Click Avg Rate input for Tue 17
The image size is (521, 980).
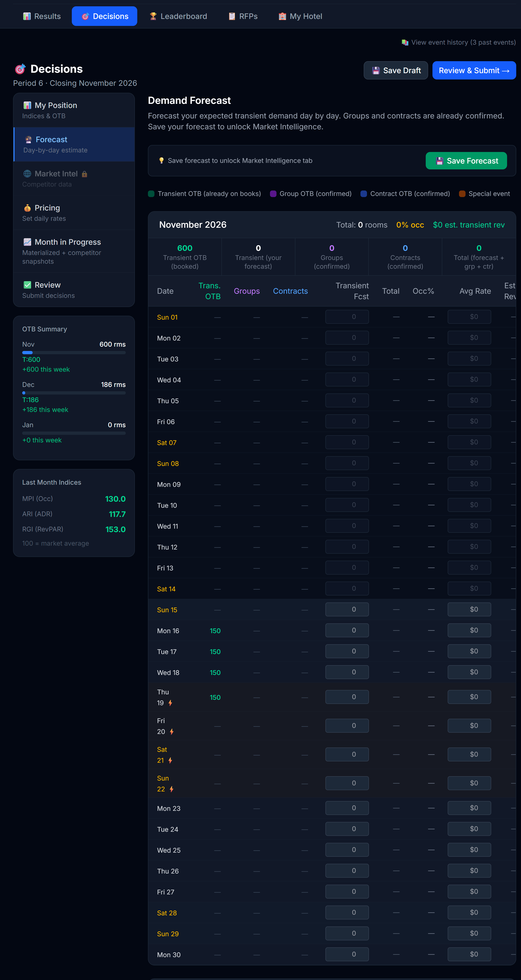click(x=469, y=651)
